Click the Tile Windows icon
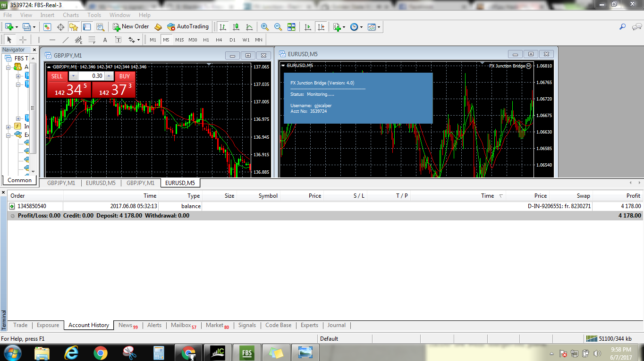644x361 pixels. click(x=291, y=27)
